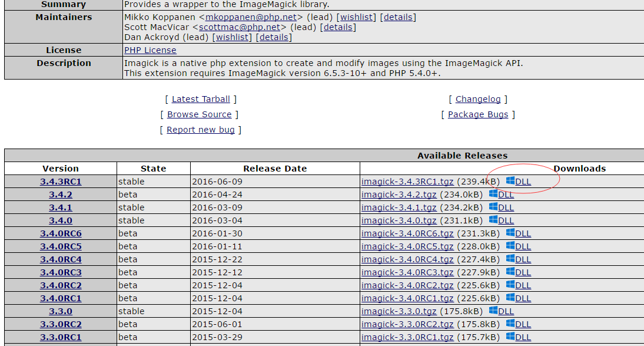Click the Windows icon in the 3.4.0RC6 row
The height and width of the screenshot is (346, 644).
pyautogui.click(x=510, y=232)
